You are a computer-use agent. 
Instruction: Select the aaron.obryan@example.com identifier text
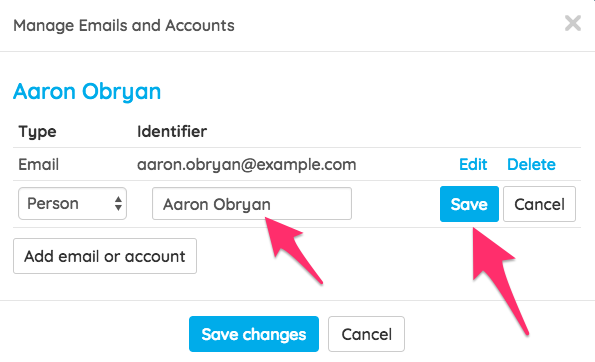pos(247,165)
